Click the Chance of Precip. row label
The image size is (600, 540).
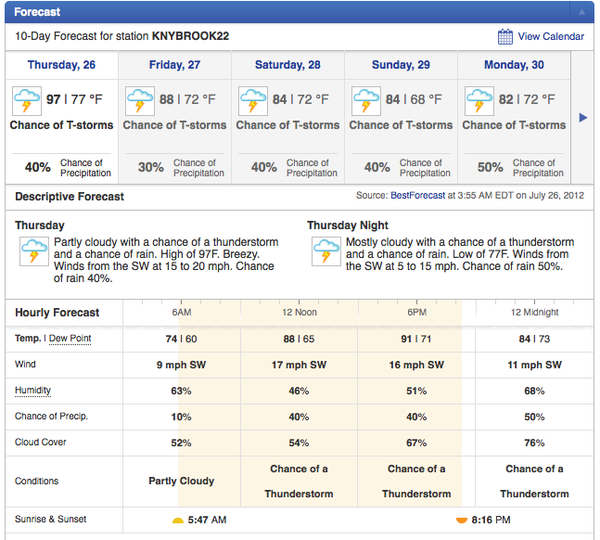(51, 416)
